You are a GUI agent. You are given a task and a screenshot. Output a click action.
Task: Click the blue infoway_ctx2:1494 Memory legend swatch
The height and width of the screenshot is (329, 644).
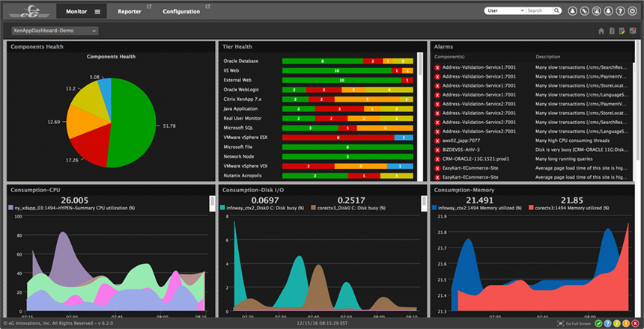pyautogui.click(x=434, y=208)
